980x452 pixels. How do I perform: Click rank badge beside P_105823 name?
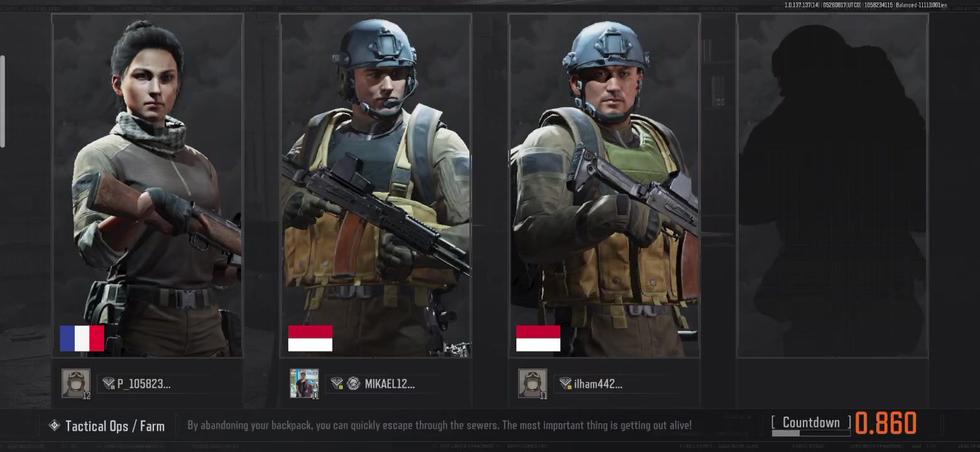coord(109,384)
